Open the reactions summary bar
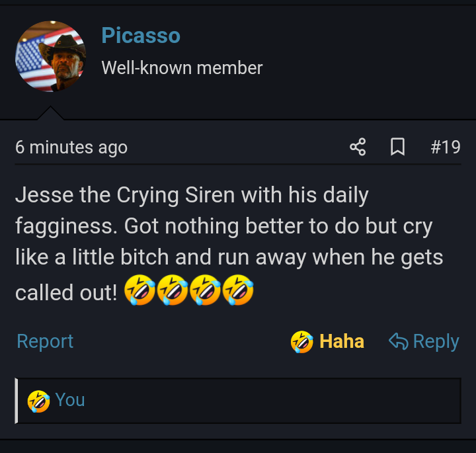The height and width of the screenshot is (453, 476). [x=238, y=400]
